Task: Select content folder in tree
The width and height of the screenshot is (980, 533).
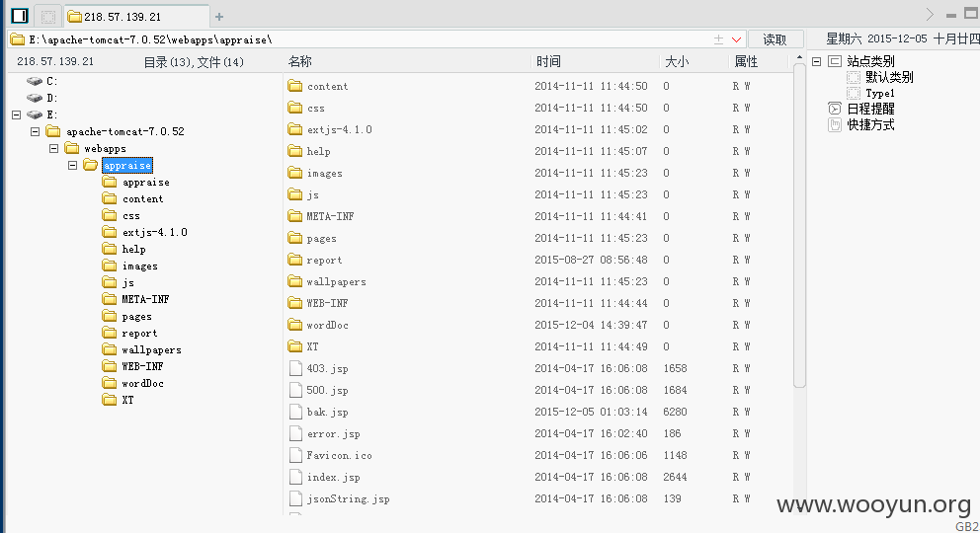Action: pyautogui.click(x=142, y=199)
